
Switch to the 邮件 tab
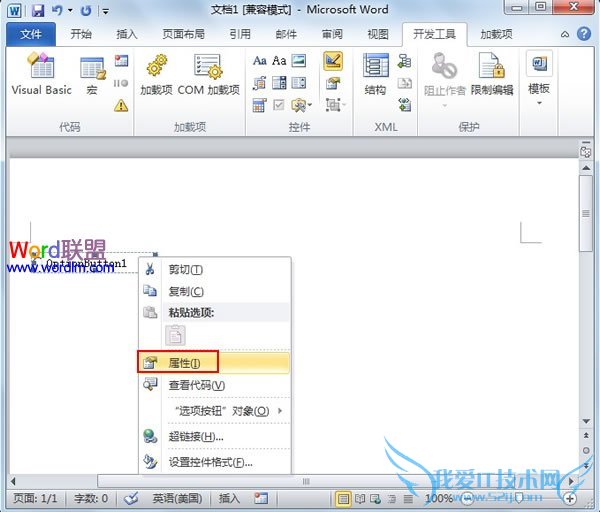(286, 34)
